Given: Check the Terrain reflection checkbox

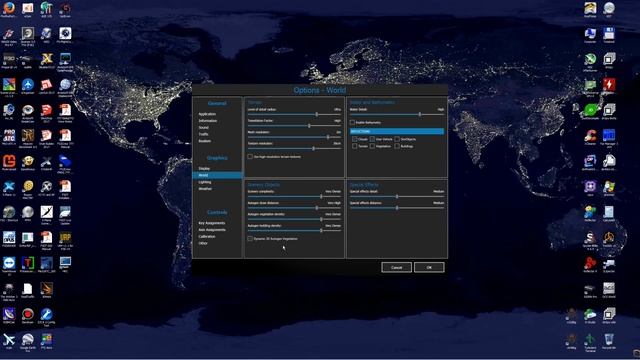Looking at the screenshot, I should pyautogui.click(x=355, y=146).
